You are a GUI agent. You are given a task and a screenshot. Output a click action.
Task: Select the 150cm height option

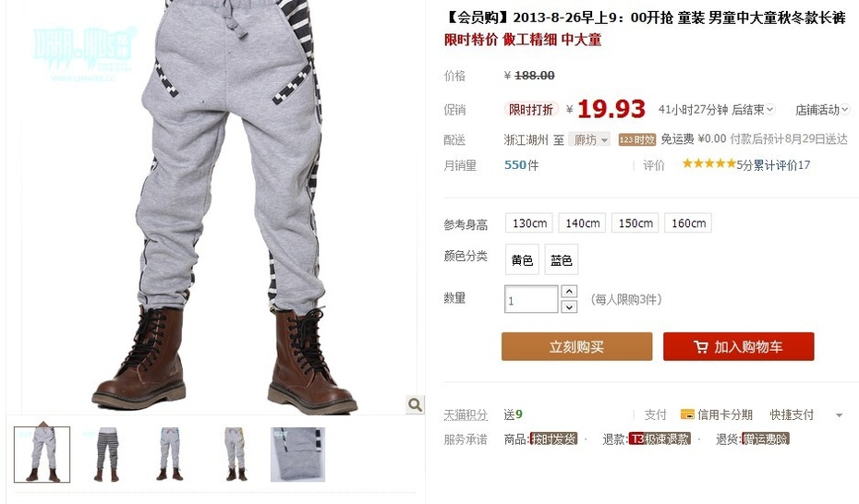point(635,223)
